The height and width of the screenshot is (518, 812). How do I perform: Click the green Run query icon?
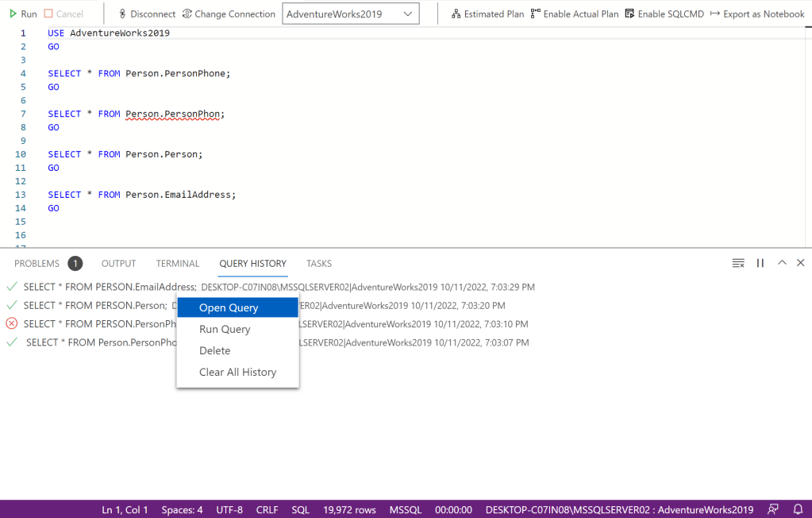coord(13,14)
